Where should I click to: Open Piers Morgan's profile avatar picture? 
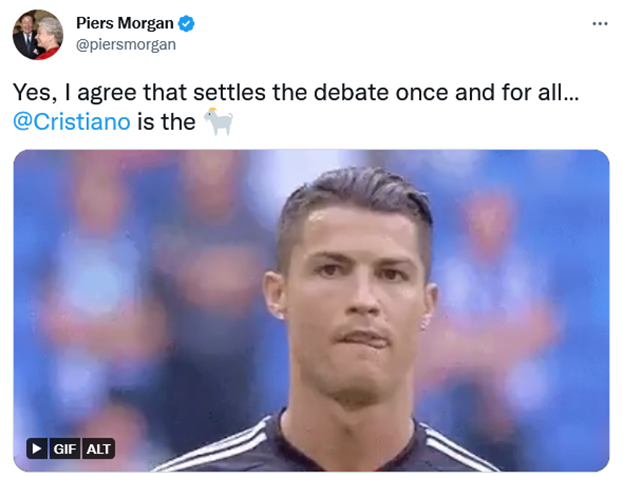click(38, 35)
